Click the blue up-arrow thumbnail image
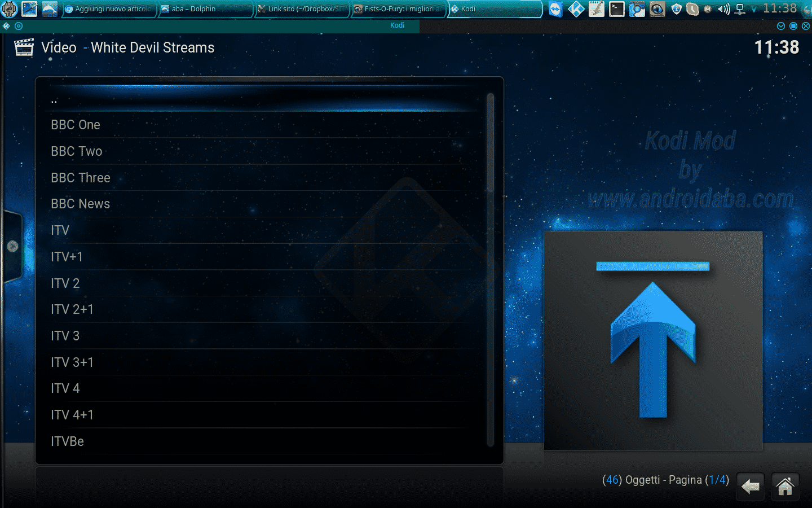 [653, 340]
